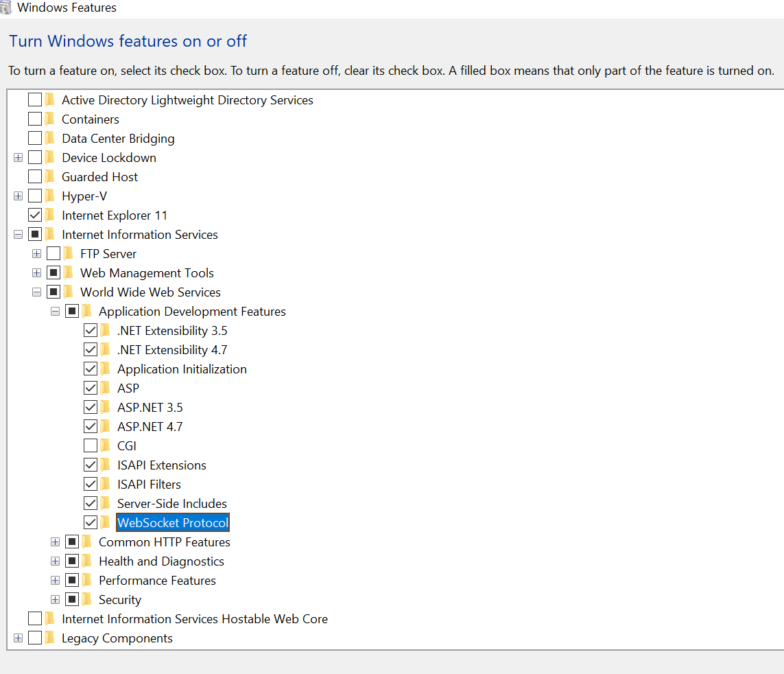784x674 pixels.
Task: Click folder icon beside Common HTTP Features
Action: (x=86, y=542)
